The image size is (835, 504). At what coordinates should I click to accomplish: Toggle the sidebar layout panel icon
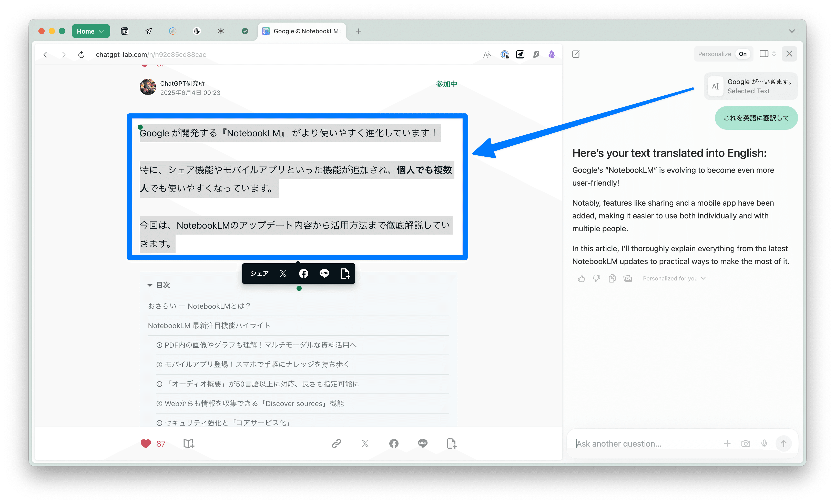[x=764, y=54]
